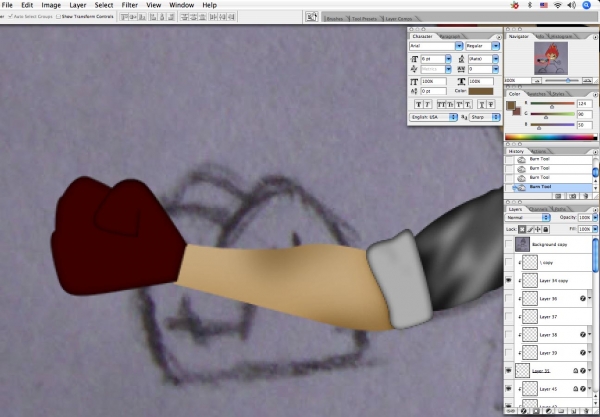Click the foreground color swatch in Color panel
600x417 pixels.
click(x=510, y=105)
